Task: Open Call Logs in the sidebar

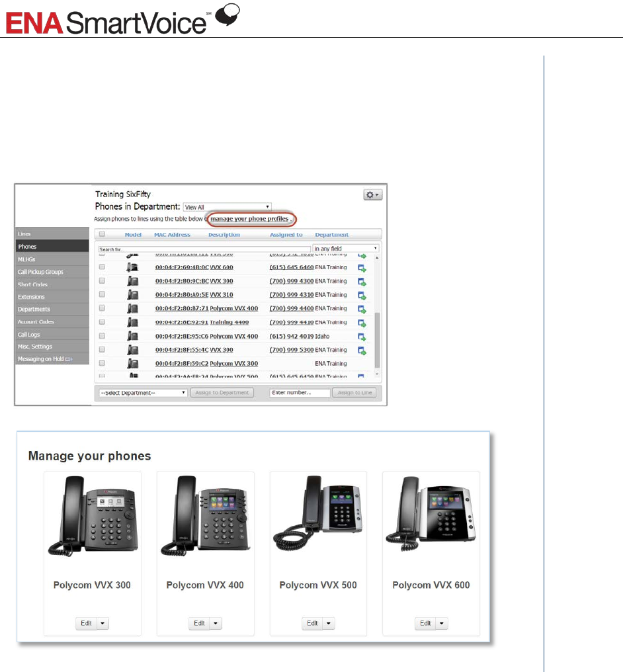Action: [x=52, y=334]
